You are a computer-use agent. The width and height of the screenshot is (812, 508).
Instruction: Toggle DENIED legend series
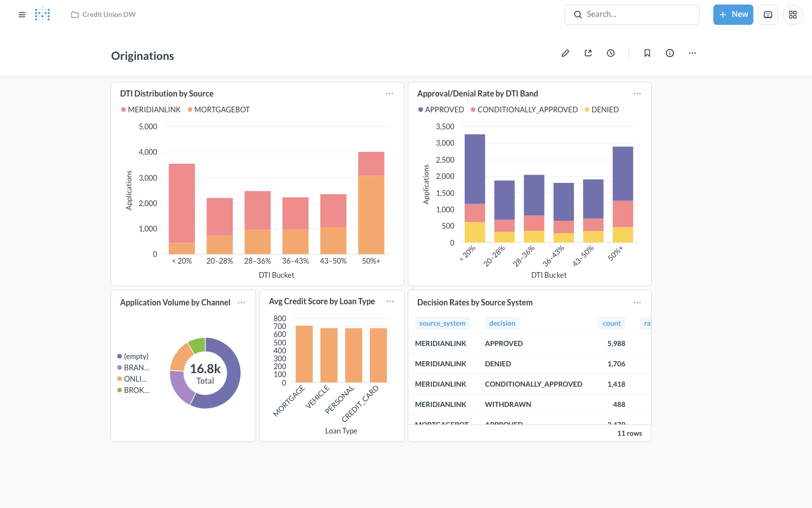click(x=602, y=110)
